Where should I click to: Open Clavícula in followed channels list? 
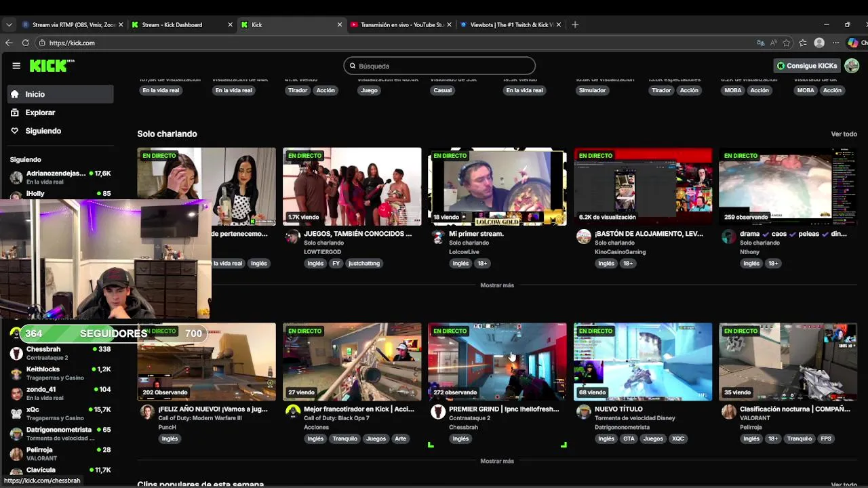pyautogui.click(x=60, y=471)
